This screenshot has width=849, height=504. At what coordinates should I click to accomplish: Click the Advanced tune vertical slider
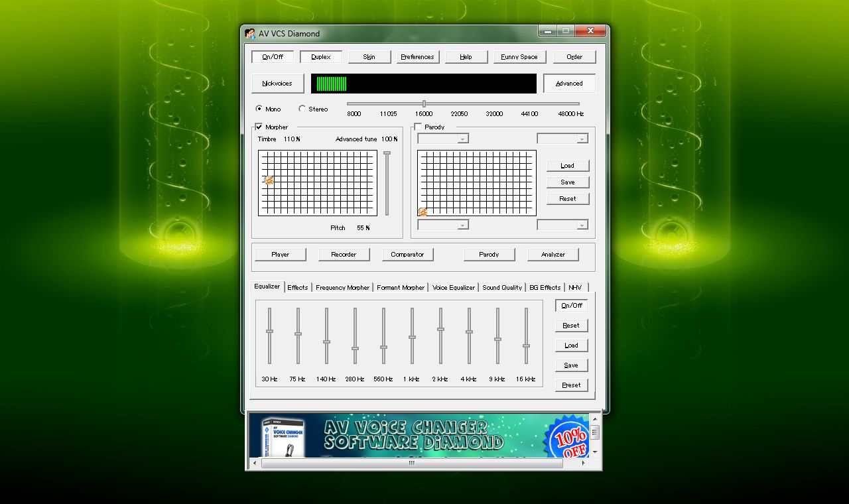(387, 183)
